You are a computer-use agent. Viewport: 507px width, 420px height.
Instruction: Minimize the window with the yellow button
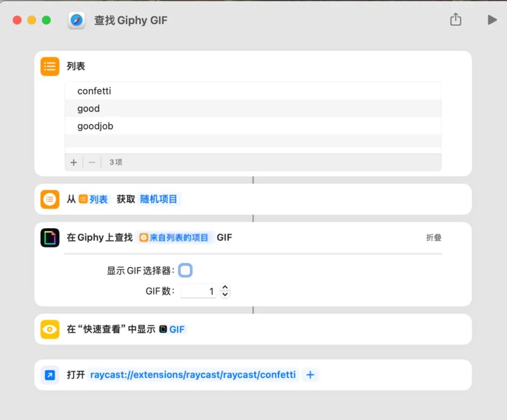[x=32, y=20]
